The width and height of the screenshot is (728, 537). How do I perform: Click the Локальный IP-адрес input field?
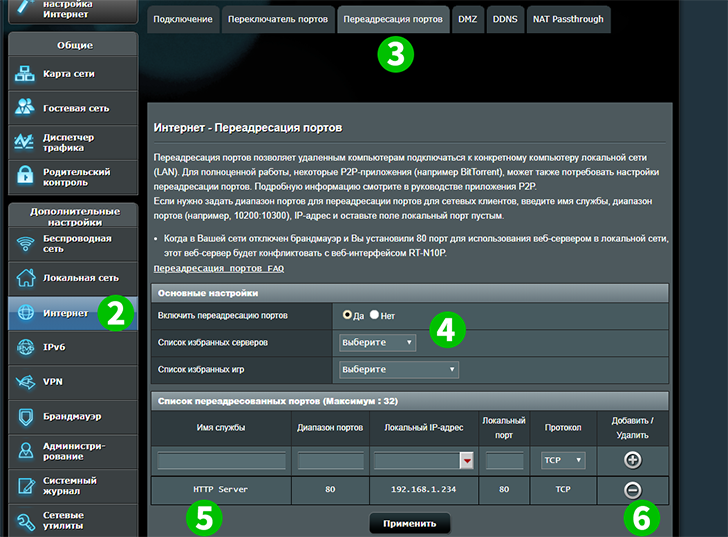[x=417, y=460]
